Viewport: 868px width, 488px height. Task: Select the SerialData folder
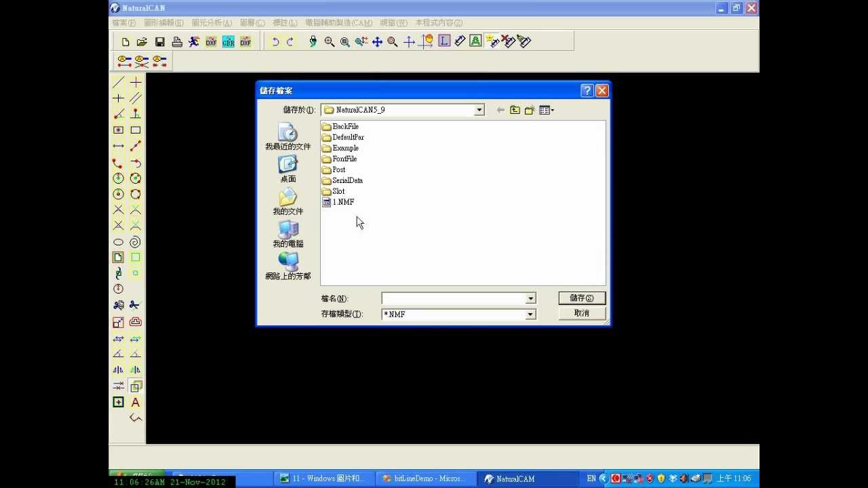pos(342,180)
